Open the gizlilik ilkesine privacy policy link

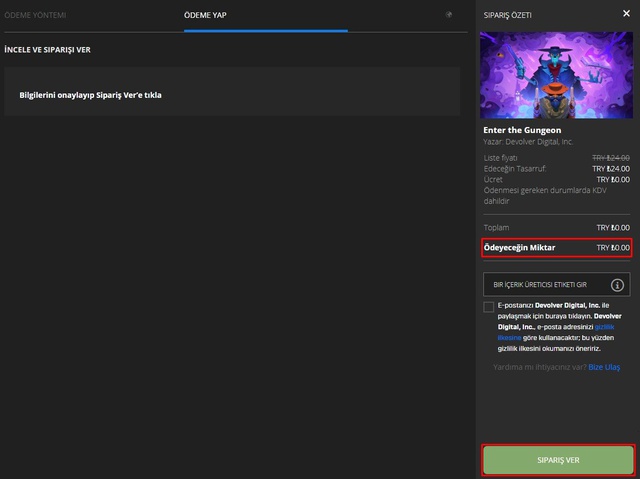(556, 333)
